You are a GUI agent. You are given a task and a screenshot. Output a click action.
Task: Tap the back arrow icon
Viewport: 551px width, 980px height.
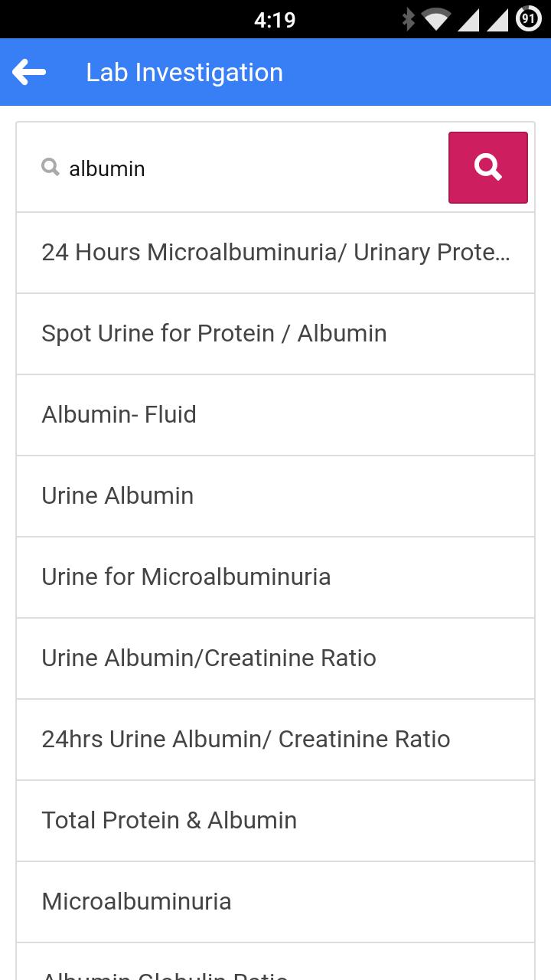pos(29,73)
